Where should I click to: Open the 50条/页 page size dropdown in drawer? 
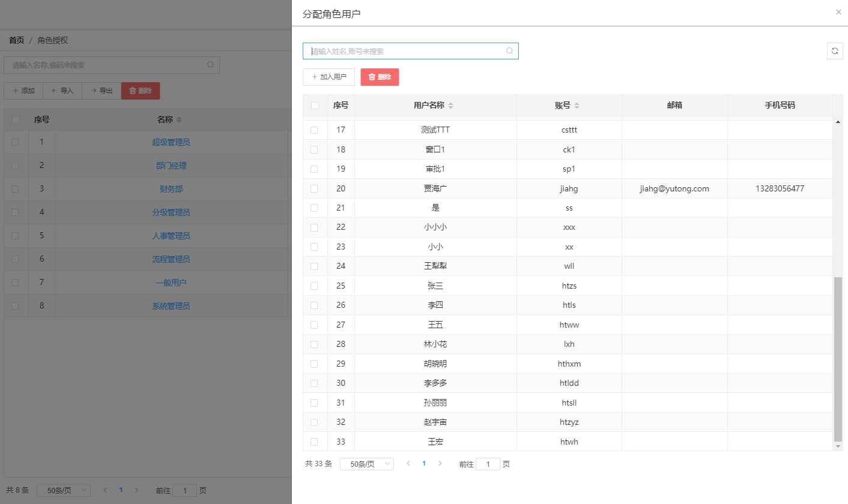(366, 464)
